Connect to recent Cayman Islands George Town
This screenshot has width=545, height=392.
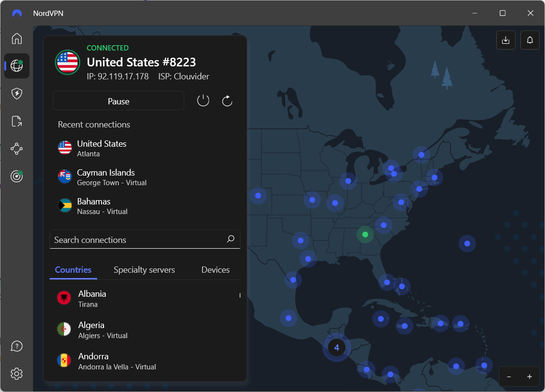pyautogui.click(x=145, y=177)
